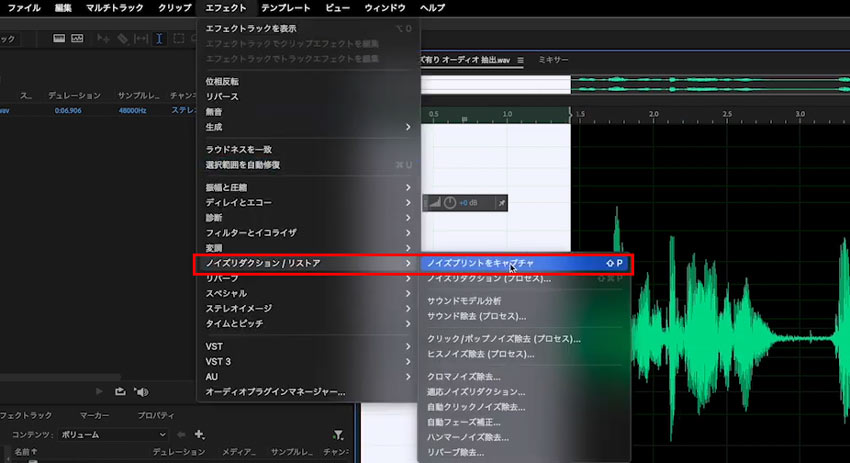Expand the 振幅と圧縮 submenu

308,187
